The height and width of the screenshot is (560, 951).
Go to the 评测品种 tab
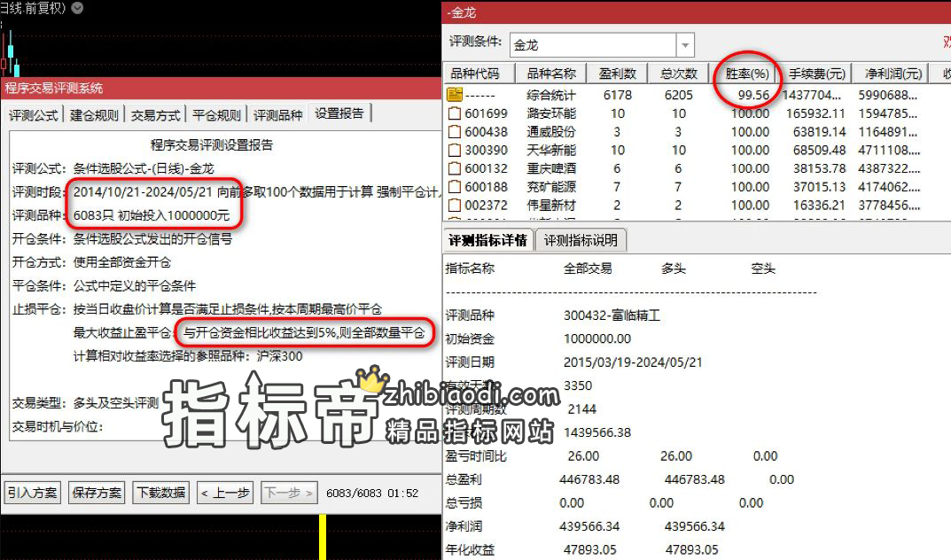tap(277, 114)
